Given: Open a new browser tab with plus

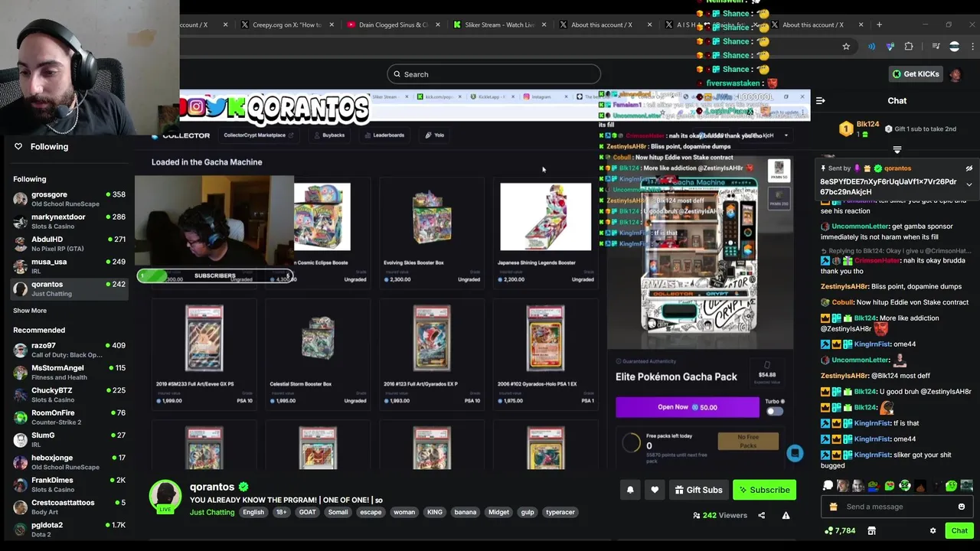Looking at the screenshot, I should 879,24.
